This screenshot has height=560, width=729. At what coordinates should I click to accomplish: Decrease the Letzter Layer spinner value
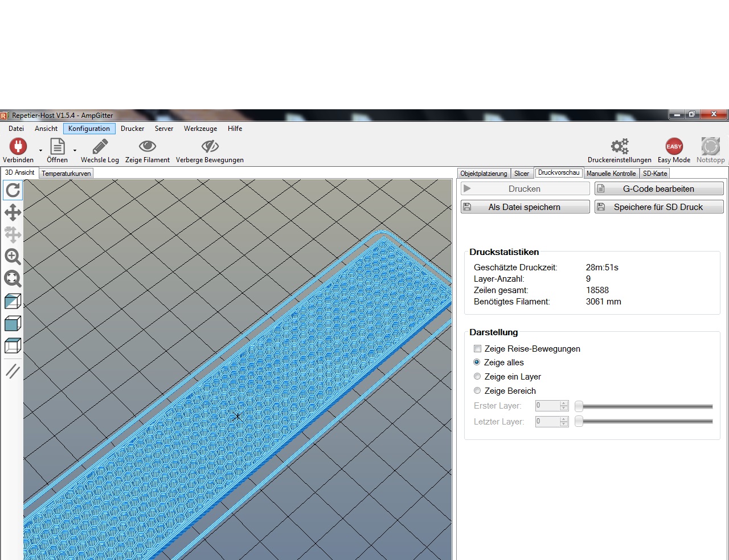[x=564, y=424]
